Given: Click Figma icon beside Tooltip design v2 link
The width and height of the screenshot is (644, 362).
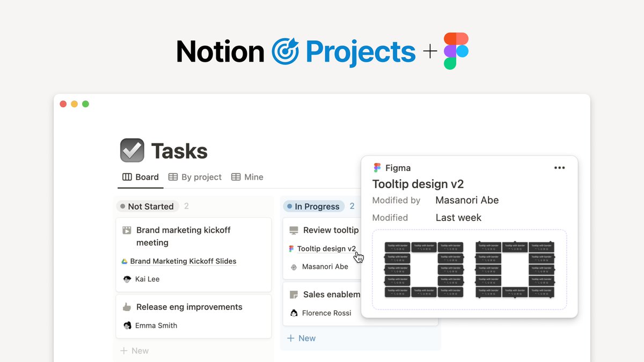Looking at the screenshot, I should click(291, 249).
